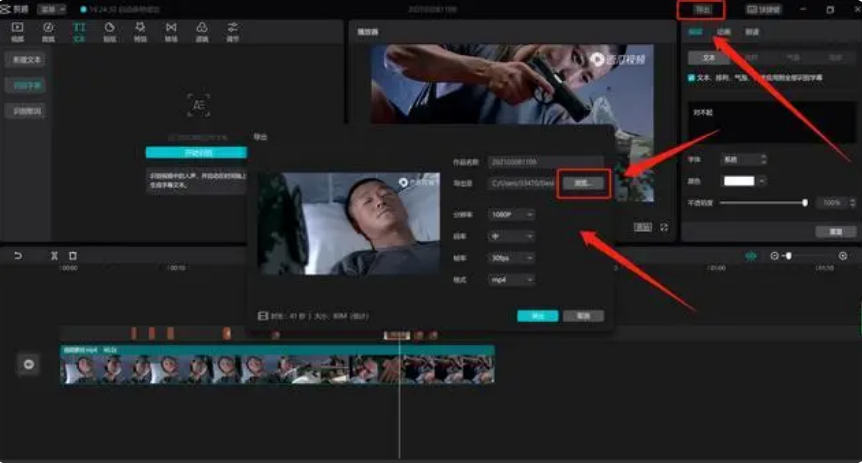Toggle the apply-to-all-subtitles checkbox

[x=692, y=77]
